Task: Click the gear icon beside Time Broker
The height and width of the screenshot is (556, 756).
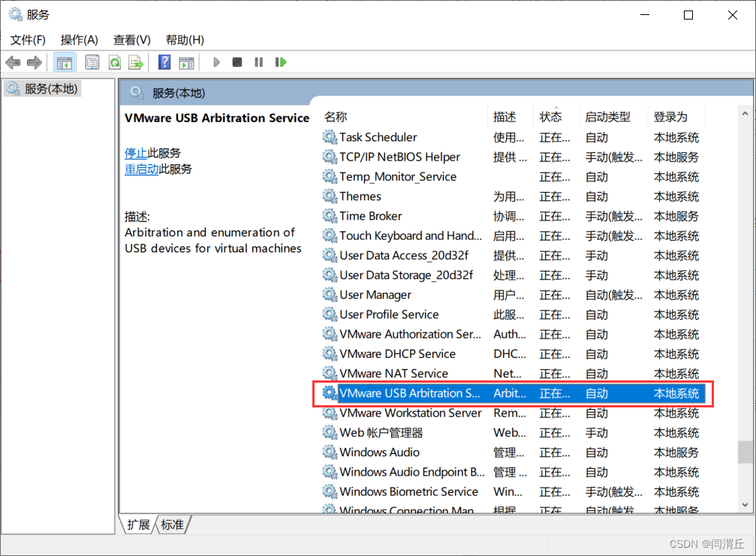Action: pos(330,216)
